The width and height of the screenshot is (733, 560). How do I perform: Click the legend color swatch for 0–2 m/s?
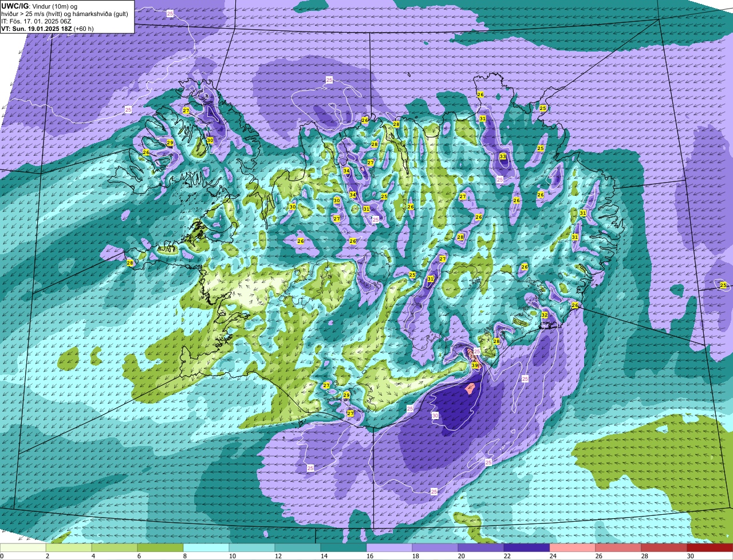[23, 547]
